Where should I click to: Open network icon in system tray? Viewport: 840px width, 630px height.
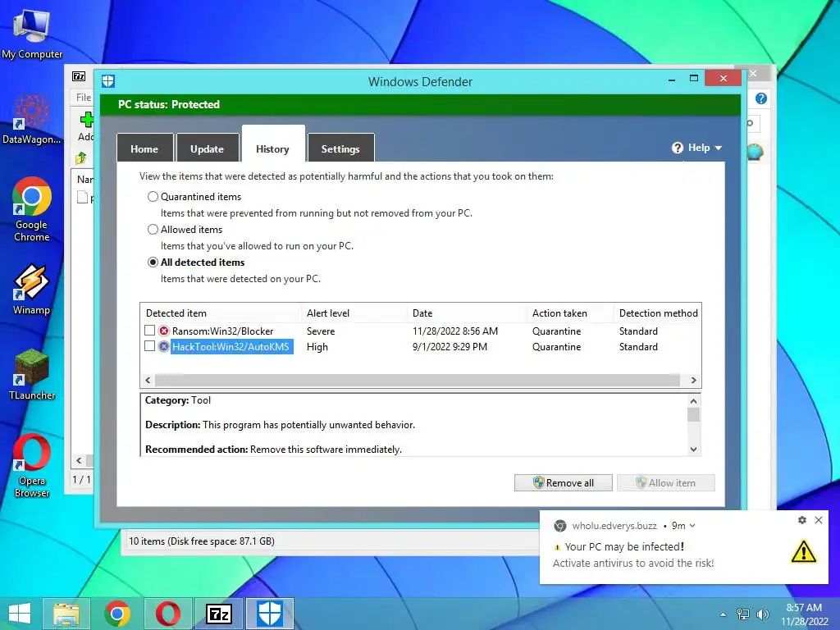742,614
